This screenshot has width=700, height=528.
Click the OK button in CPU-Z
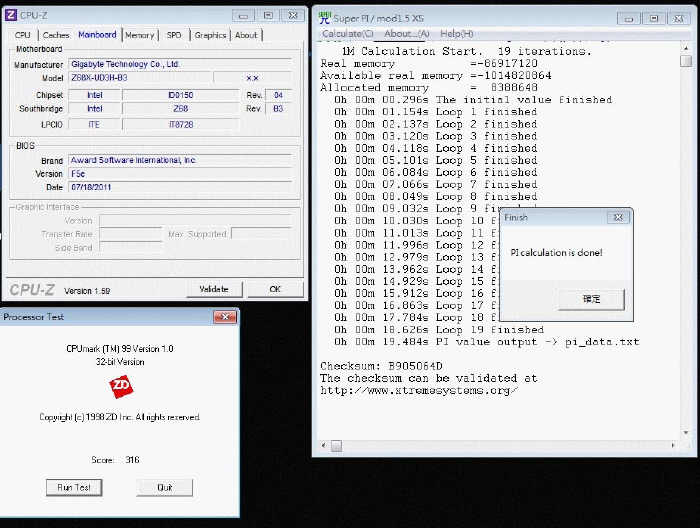(275, 289)
